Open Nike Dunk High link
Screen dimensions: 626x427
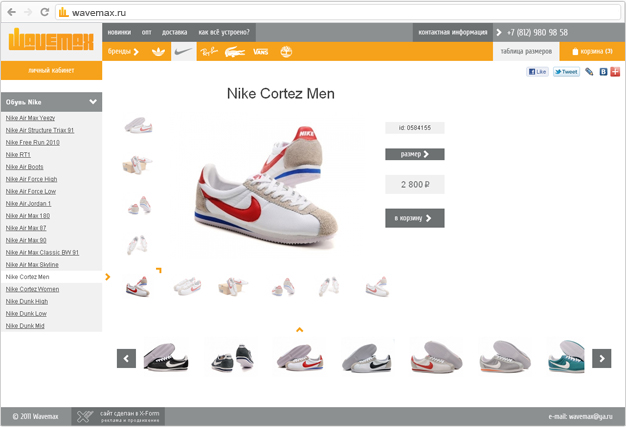[x=27, y=302]
